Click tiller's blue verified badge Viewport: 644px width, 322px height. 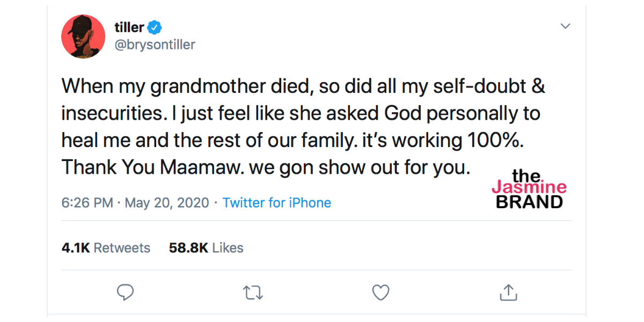coord(154,27)
